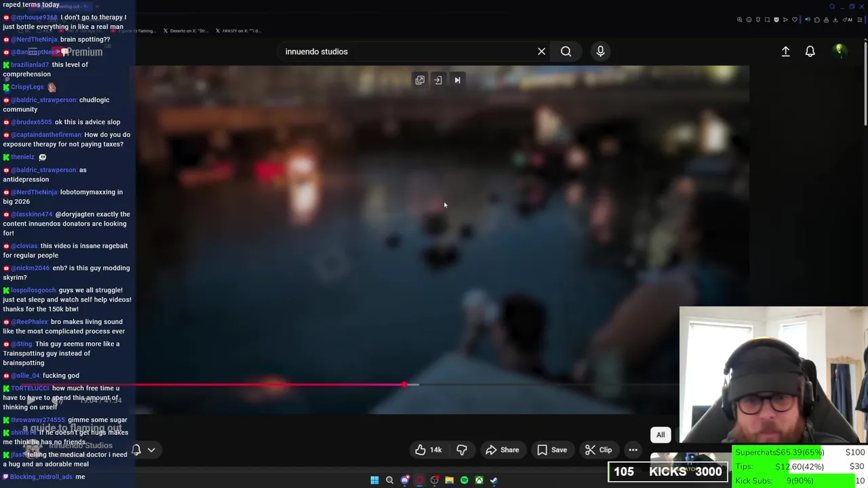Image resolution: width=868 pixels, height=488 pixels.
Task: Click the browser title bar search icon
Action: (x=832, y=7)
